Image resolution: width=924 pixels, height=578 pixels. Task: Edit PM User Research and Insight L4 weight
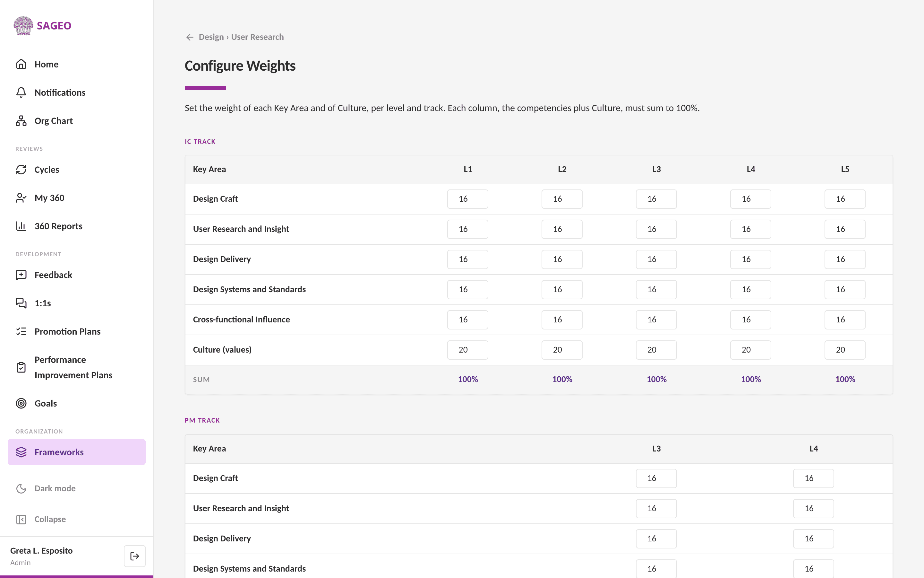814,508
